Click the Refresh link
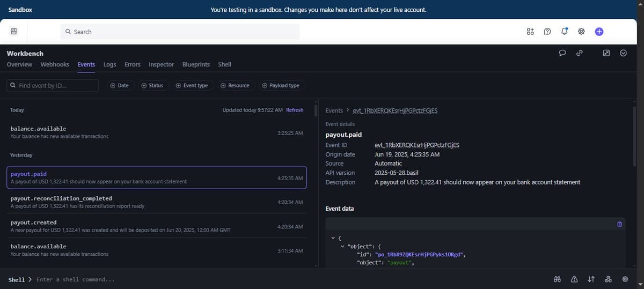Image resolution: width=644 pixels, height=289 pixels. [295, 110]
